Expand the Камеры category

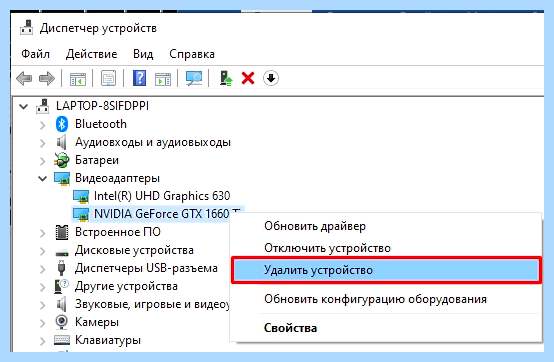coord(42,323)
